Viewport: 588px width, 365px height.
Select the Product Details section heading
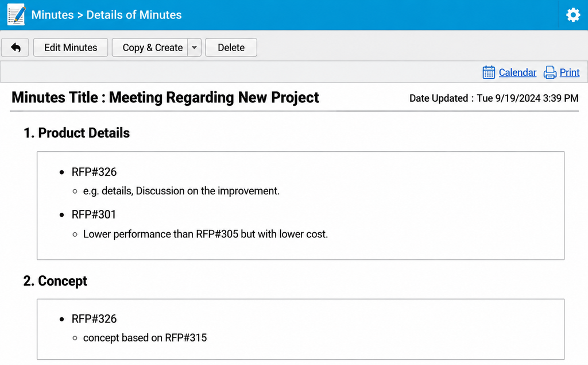(76, 133)
